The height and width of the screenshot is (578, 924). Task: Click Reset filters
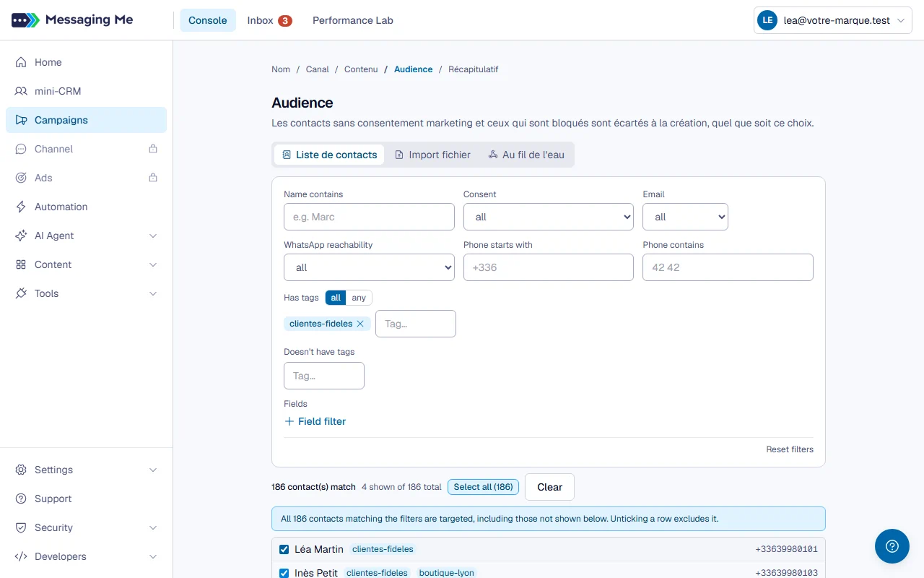[x=790, y=449]
